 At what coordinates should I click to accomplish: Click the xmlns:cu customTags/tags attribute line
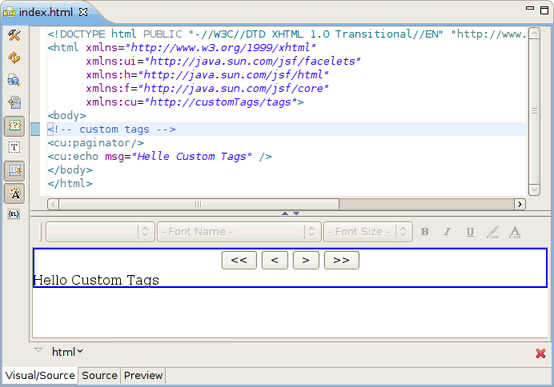(x=195, y=102)
